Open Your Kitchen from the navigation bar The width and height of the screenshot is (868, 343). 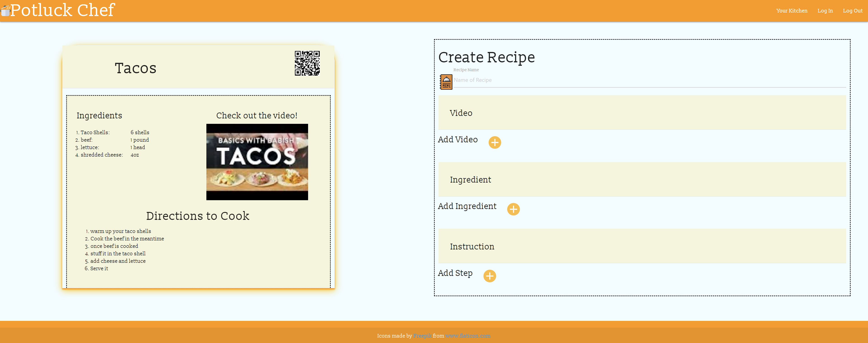792,11
